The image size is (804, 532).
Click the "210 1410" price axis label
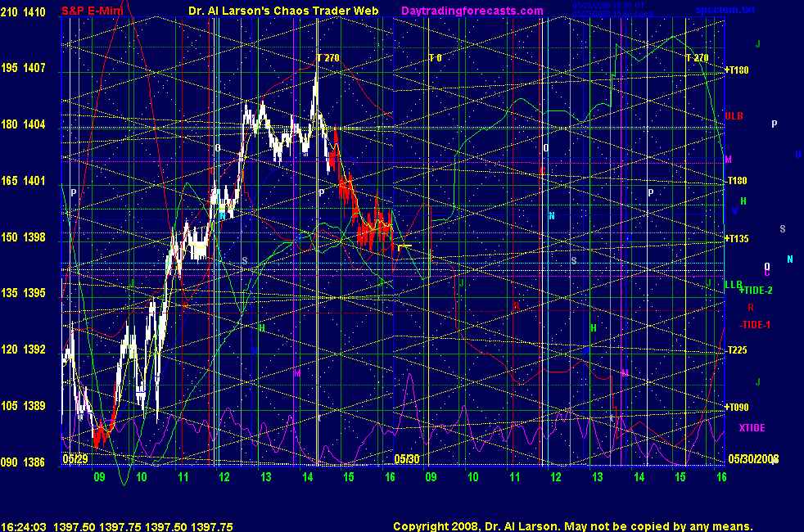(23, 11)
